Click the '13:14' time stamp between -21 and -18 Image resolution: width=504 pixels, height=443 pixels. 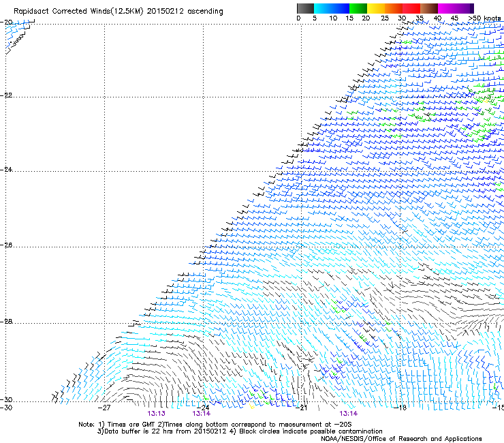pos(349,414)
